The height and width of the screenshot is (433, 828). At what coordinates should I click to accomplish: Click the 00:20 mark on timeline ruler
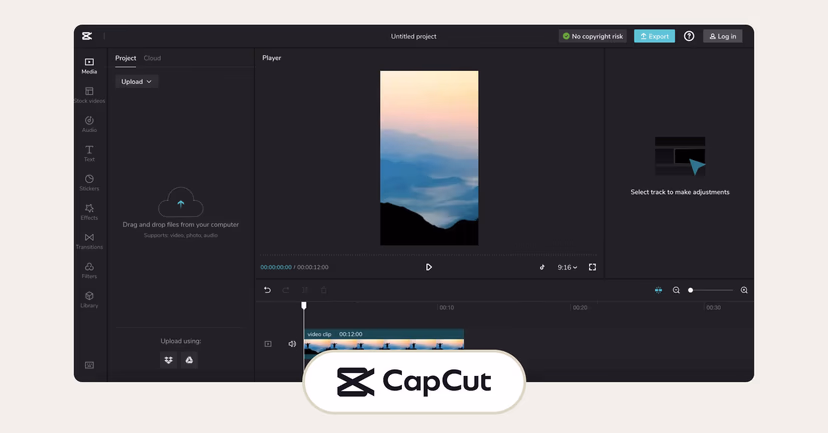pos(580,307)
